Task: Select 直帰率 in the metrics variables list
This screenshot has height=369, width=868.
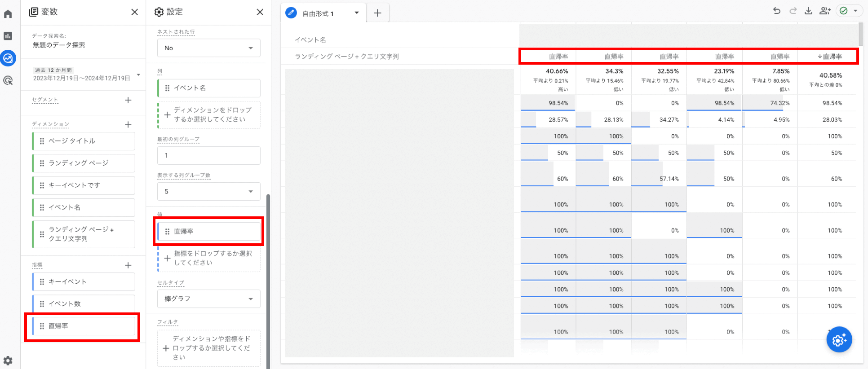Action: coord(84,326)
